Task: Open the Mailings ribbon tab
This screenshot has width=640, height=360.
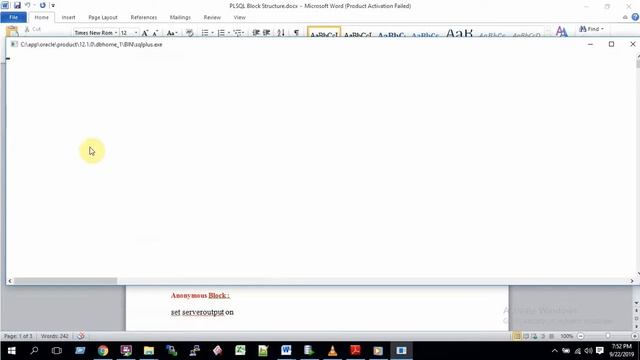Action: click(x=180, y=18)
